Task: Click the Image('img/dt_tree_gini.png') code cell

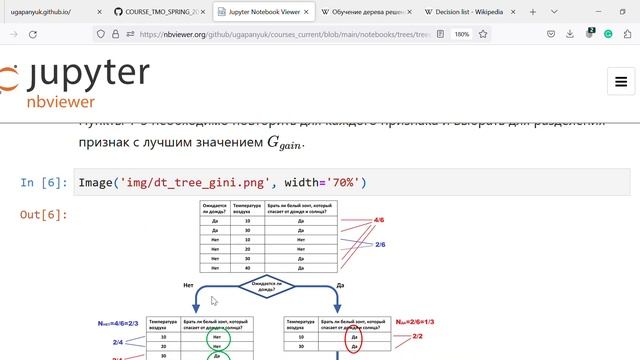Action: pos(352,182)
